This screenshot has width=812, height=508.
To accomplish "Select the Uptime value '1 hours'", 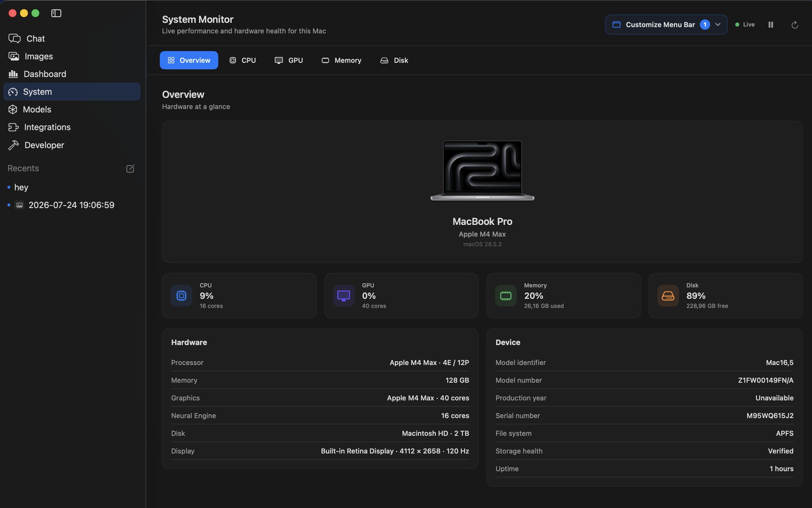I will click(781, 469).
